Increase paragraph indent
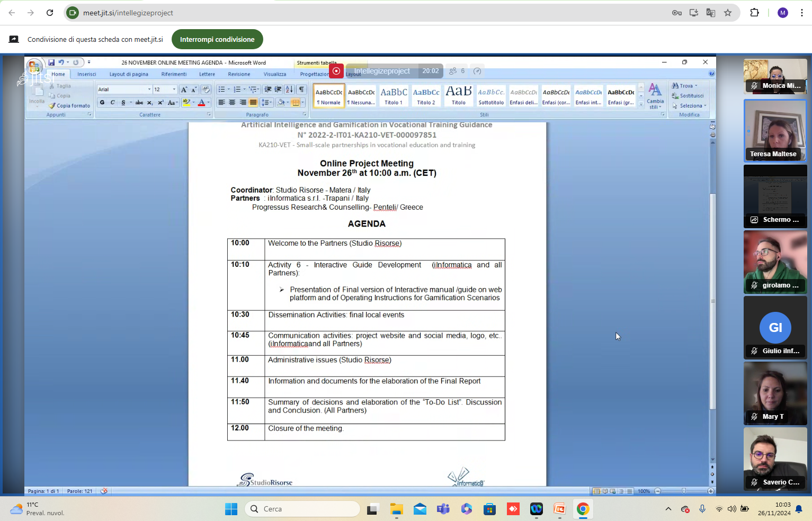This screenshot has width=812, height=521. [x=278, y=89]
